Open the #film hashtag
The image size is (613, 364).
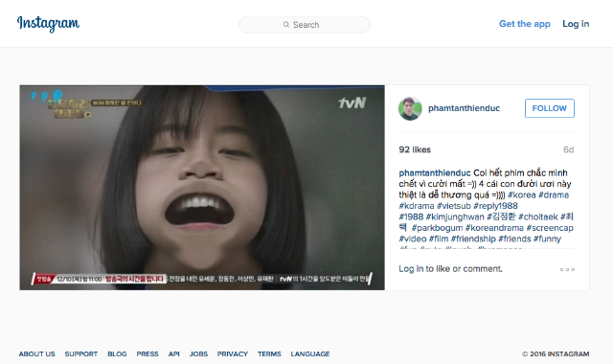pos(439,239)
